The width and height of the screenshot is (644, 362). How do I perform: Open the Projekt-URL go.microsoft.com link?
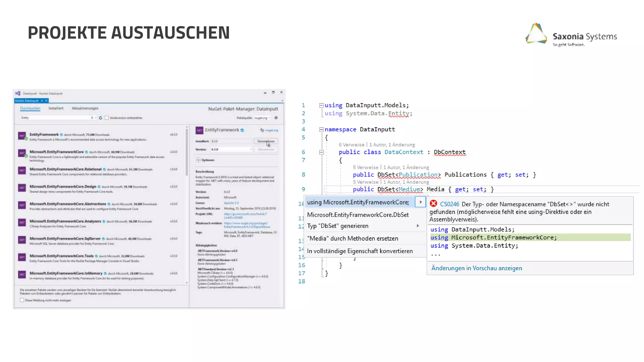coord(245,216)
